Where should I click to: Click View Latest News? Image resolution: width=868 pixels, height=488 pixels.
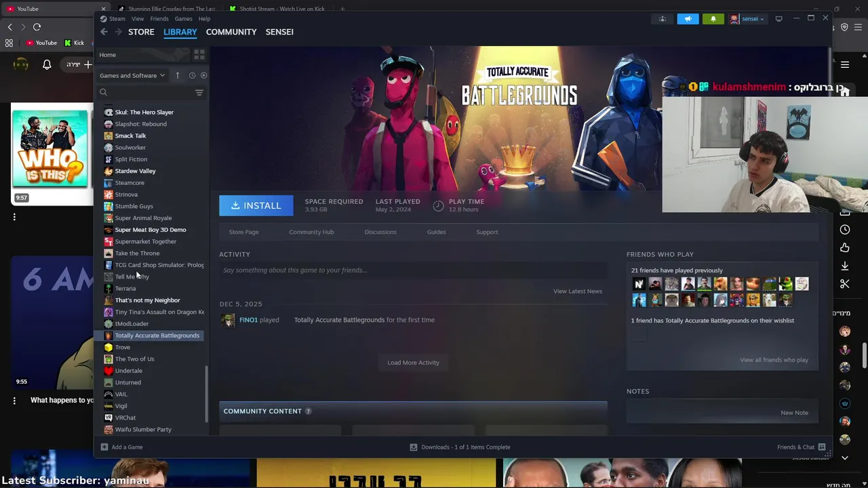point(578,291)
